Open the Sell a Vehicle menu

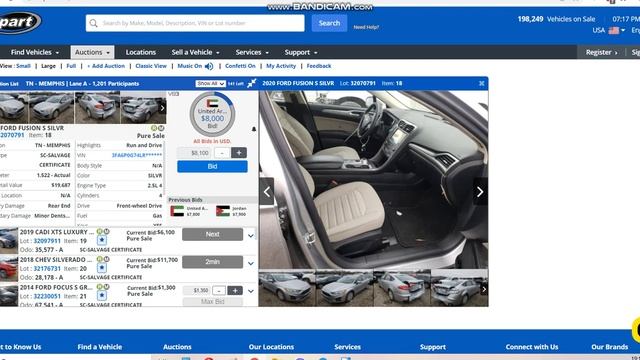pyautogui.click(x=195, y=52)
